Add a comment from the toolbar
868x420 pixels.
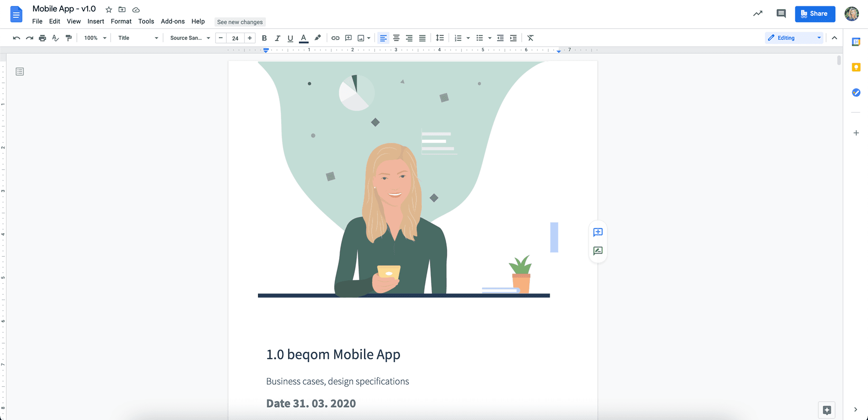coord(349,38)
